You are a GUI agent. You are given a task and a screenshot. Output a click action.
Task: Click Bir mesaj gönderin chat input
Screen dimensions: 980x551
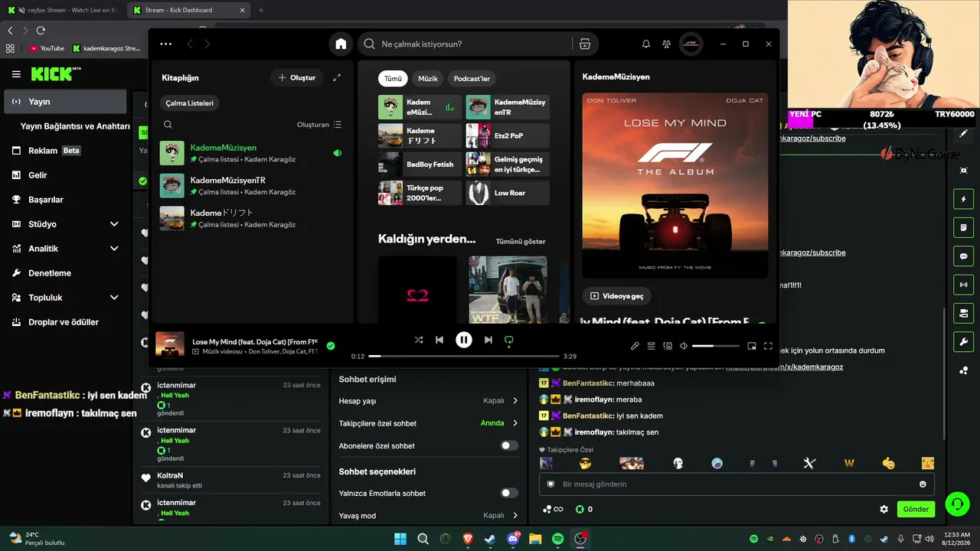735,484
